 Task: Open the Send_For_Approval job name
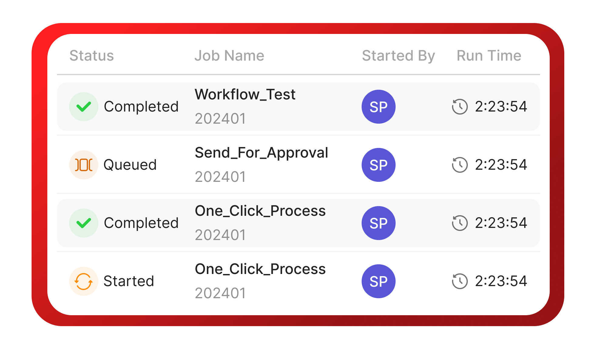(262, 153)
